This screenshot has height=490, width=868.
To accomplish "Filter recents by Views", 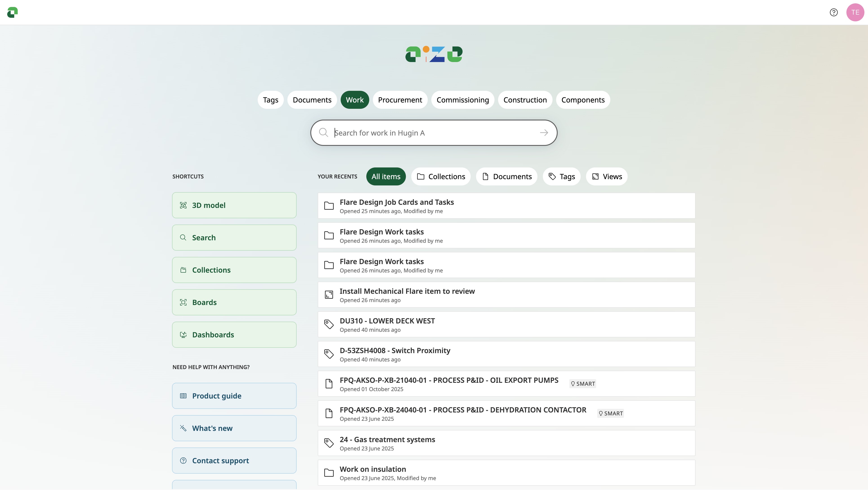I will (x=606, y=176).
